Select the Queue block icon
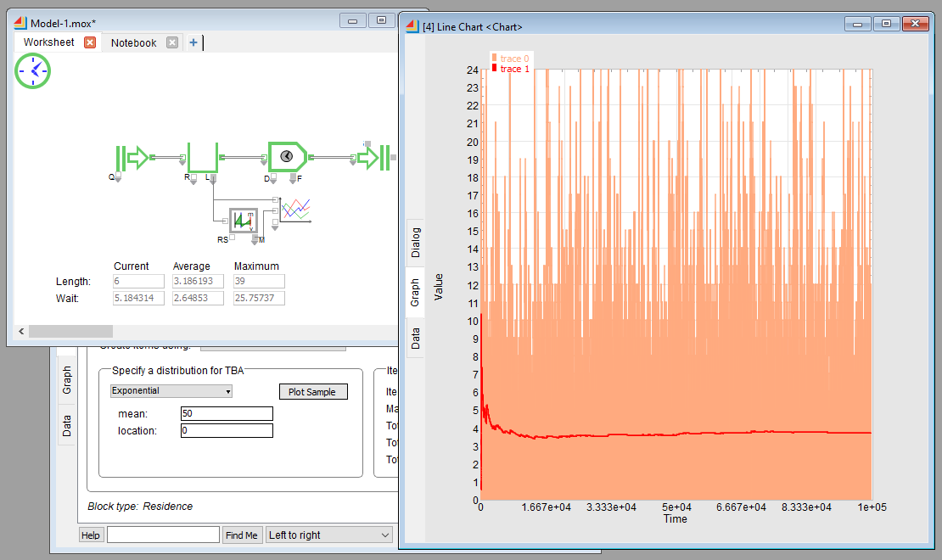Image resolution: width=942 pixels, height=560 pixels. (x=203, y=157)
